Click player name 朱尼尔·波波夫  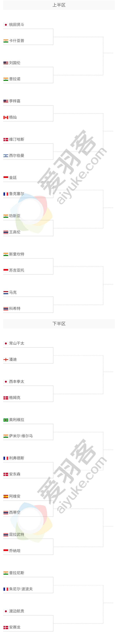point(21,589)
